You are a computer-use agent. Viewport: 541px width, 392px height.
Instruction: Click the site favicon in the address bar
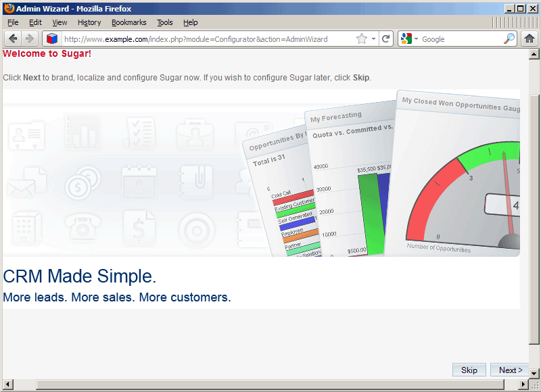tap(52, 39)
